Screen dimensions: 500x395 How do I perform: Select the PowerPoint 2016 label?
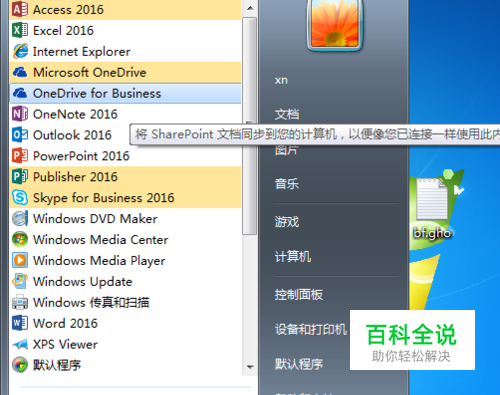(81, 156)
